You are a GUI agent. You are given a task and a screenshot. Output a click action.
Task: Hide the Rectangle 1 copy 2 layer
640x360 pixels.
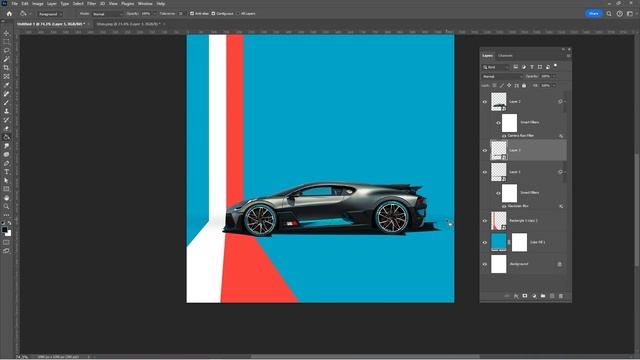coord(485,220)
